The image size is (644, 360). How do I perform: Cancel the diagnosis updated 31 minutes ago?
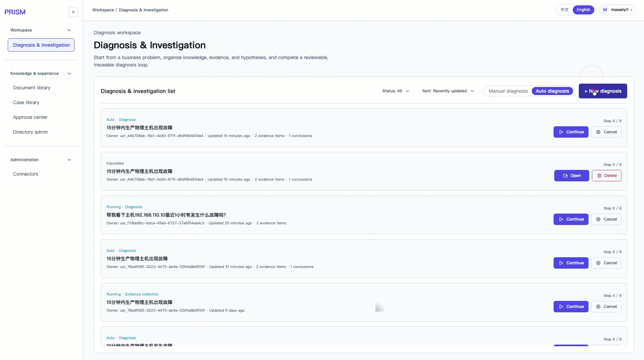click(x=606, y=263)
